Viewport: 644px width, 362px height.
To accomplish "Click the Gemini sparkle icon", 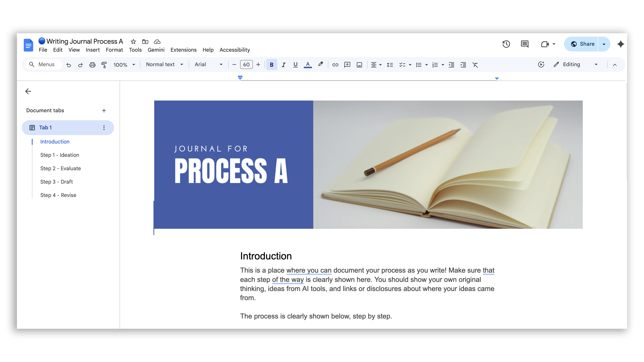I will tap(620, 44).
